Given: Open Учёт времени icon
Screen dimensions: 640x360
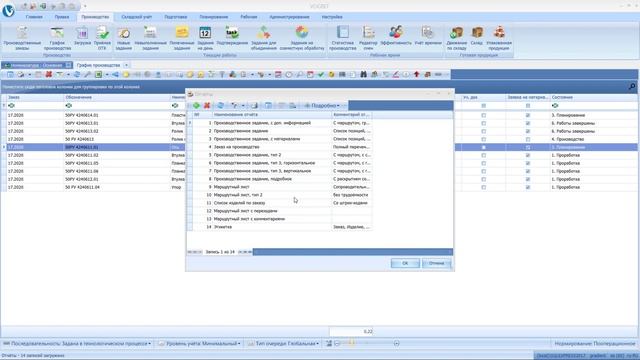Looking at the screenshot, I should tap(428, 36).
